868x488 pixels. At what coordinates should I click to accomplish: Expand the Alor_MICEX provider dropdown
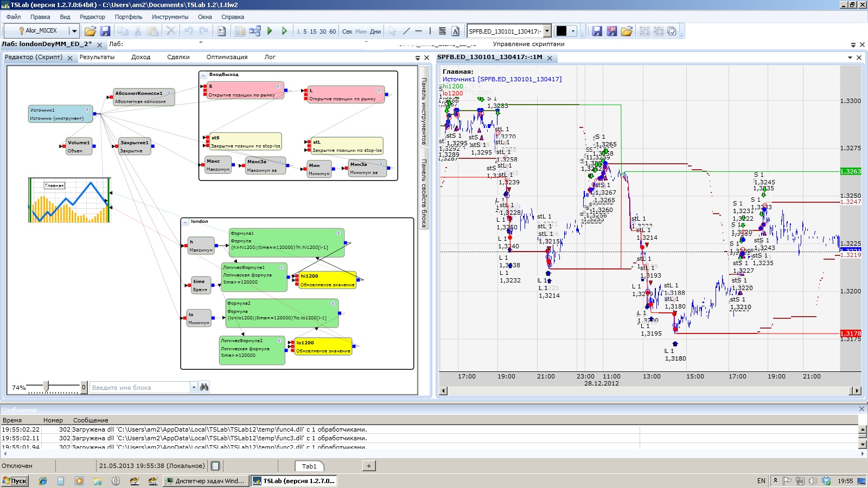(74, 31)
